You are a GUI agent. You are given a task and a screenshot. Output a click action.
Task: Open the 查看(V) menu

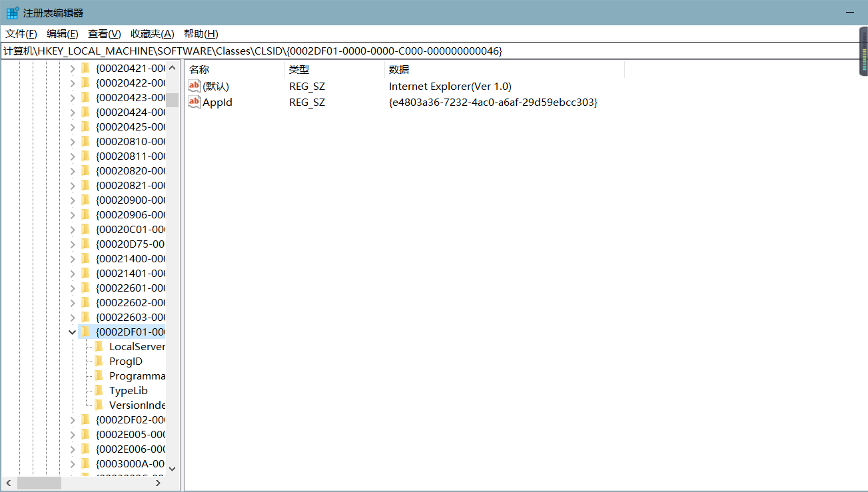click(x=105, y=34)
